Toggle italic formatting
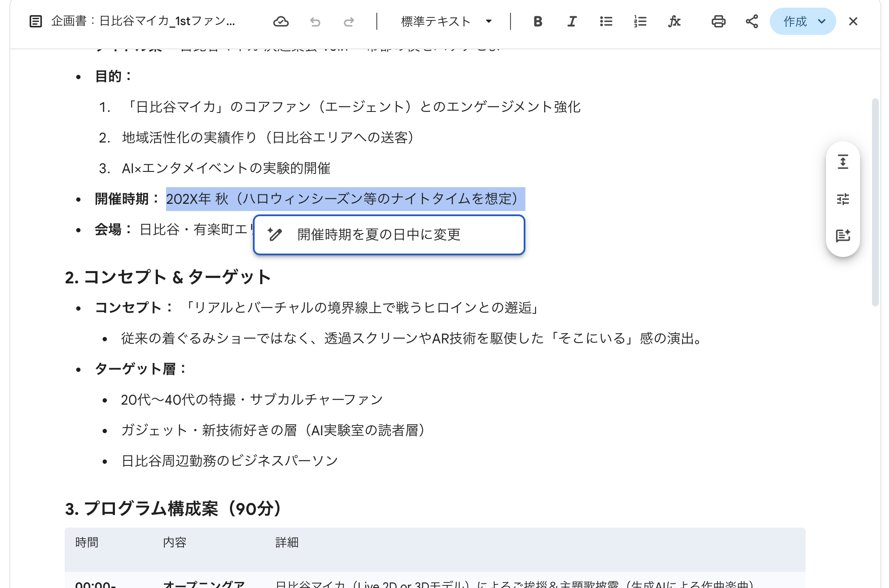The width and height of the screenshot is (889, 588). (572, 21)
